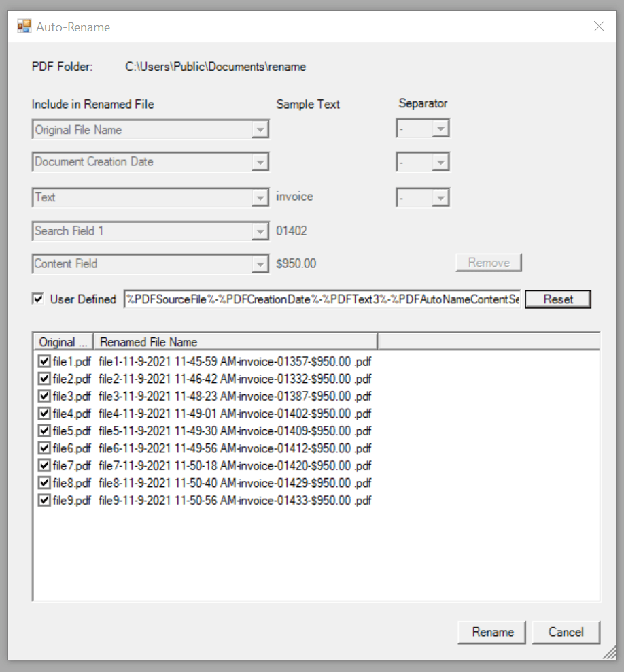Uncheck file5.pdf in the list
This screenshot has height=672, width=624.
point(44,431)
